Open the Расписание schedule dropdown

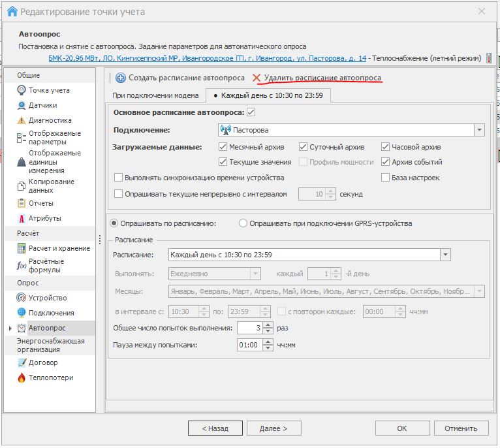coord(445,255)
